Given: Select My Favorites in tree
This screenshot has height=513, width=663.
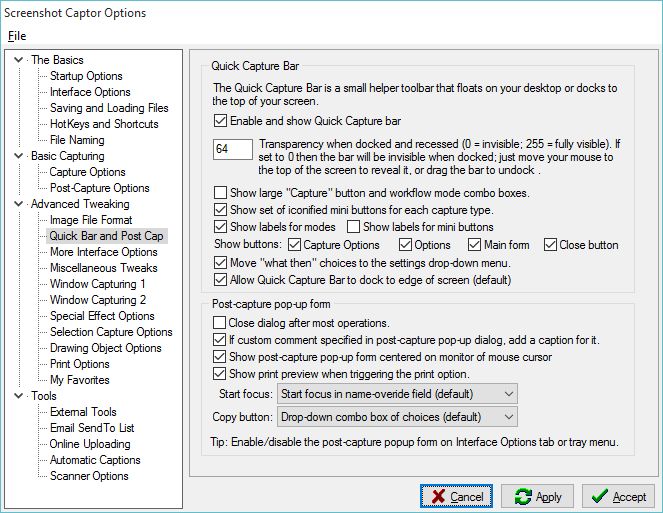Looking at the screenshot, I should click(x=79, y=380).
